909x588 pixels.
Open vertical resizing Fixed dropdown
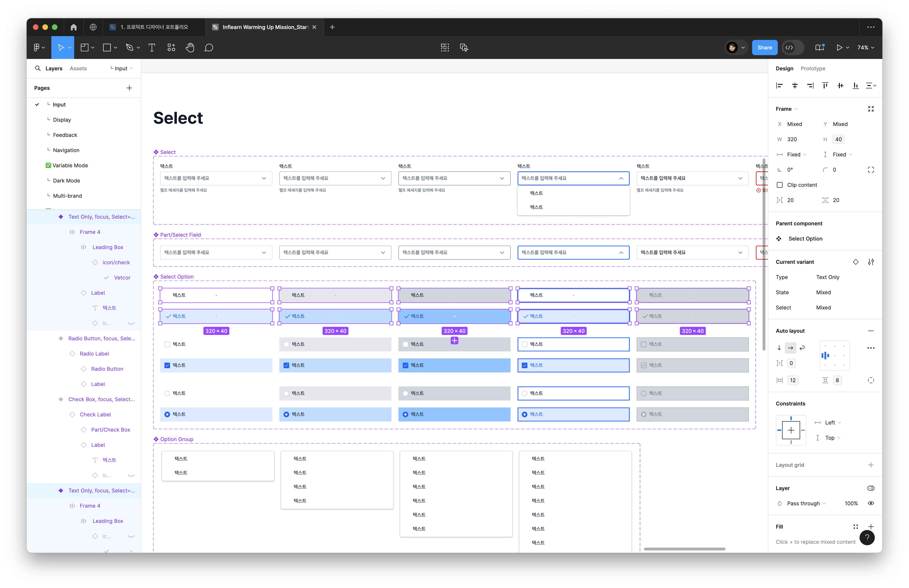click(842, 154)
